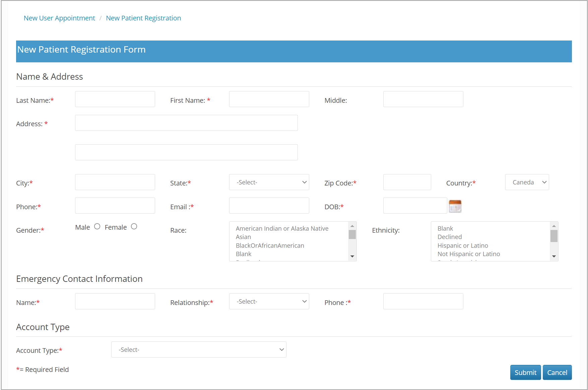Screen dimensions: 588x390
Task: Click the Email input field
Action: click(269, 206)
